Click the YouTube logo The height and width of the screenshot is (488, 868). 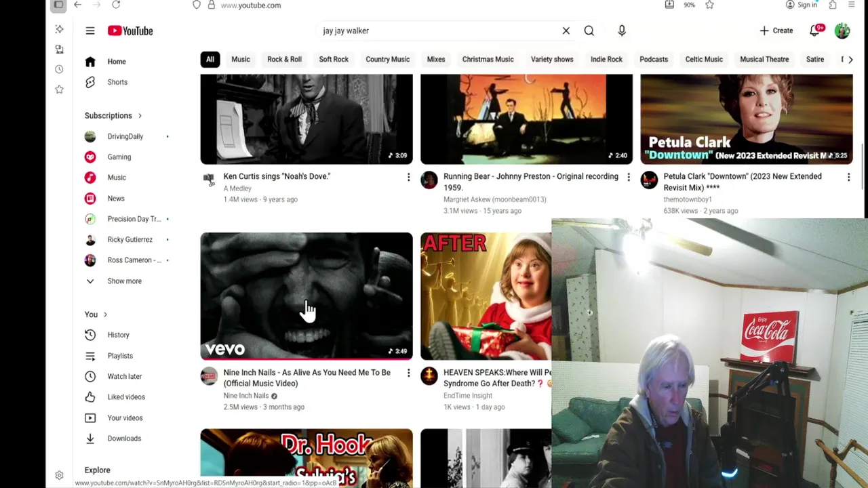pyautogui.click(x=130, y=30)
